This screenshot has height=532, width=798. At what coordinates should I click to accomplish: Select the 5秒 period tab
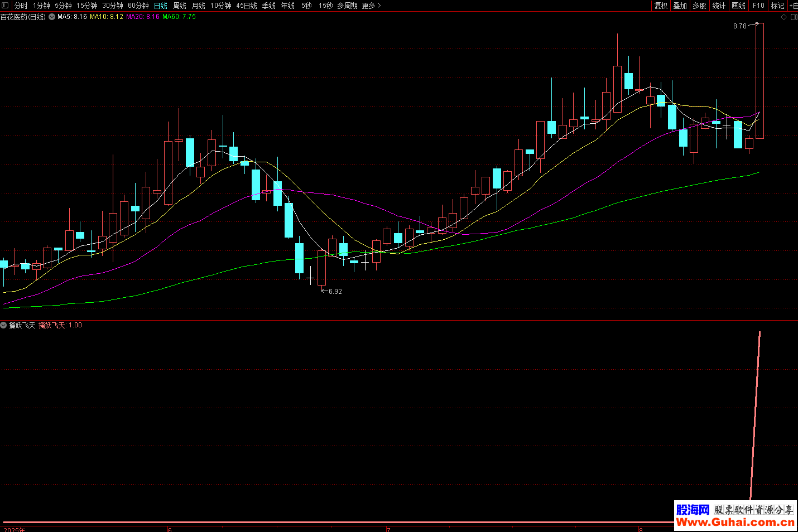[306, 6]
